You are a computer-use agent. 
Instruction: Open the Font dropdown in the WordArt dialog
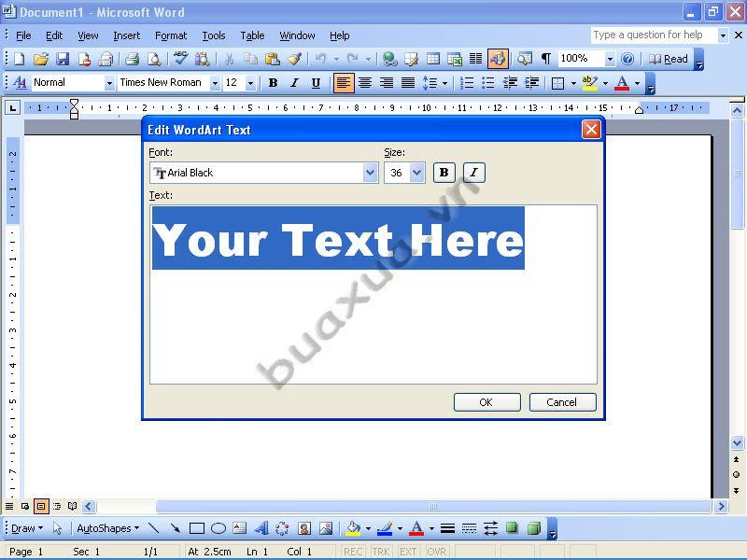tap(370, 173)
